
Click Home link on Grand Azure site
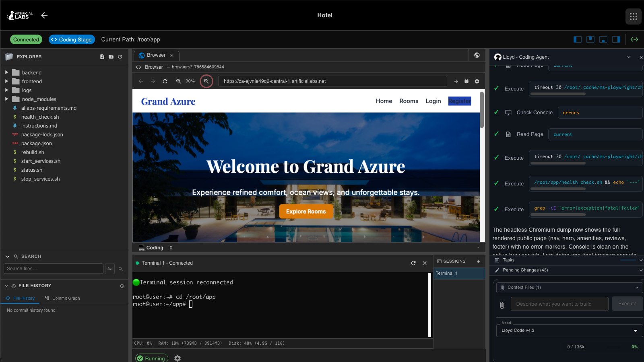tap(384, 101)
